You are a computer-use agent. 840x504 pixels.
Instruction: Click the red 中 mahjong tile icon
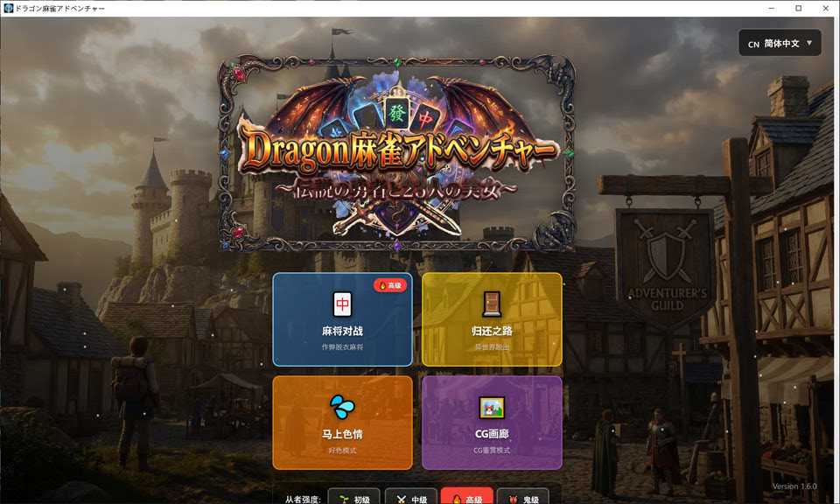(x=342, y=304)
